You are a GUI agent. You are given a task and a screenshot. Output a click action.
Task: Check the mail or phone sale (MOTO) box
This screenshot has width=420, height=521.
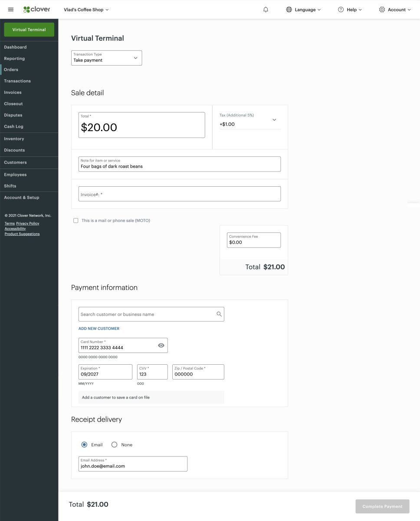pyautogui.click(x=76, y=221)
